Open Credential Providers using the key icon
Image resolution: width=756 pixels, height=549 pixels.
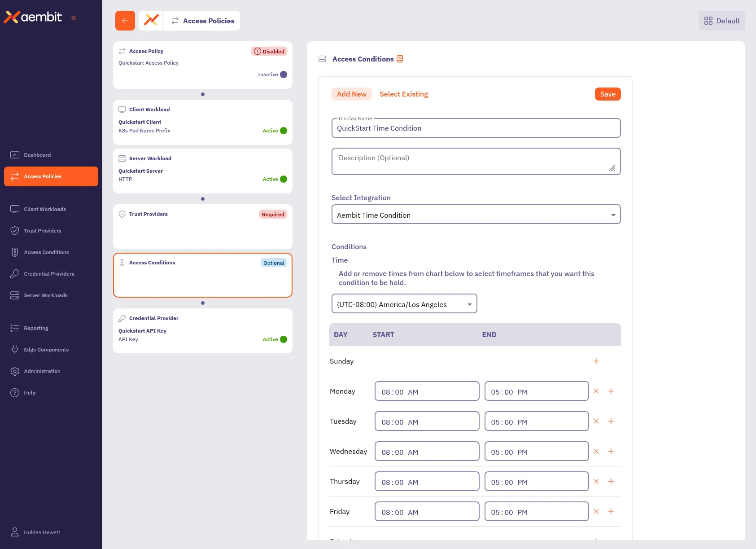(49, 273)
